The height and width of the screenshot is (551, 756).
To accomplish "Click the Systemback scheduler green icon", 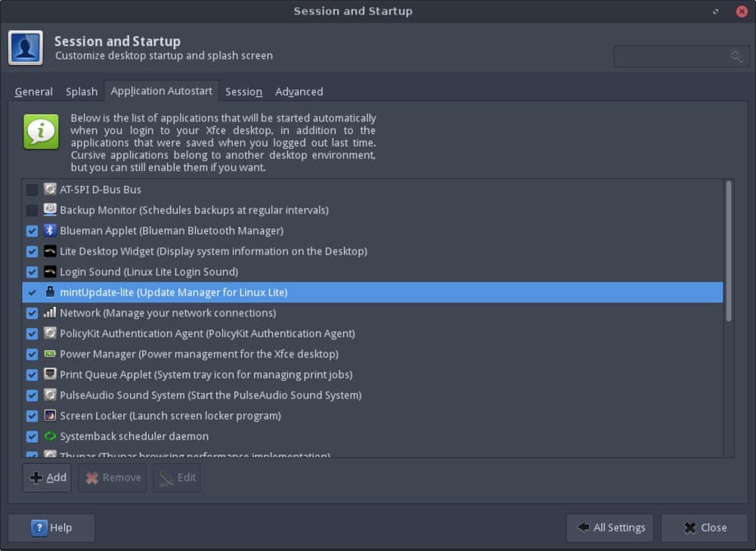I will pyautogui.click(x=50, y=436).
